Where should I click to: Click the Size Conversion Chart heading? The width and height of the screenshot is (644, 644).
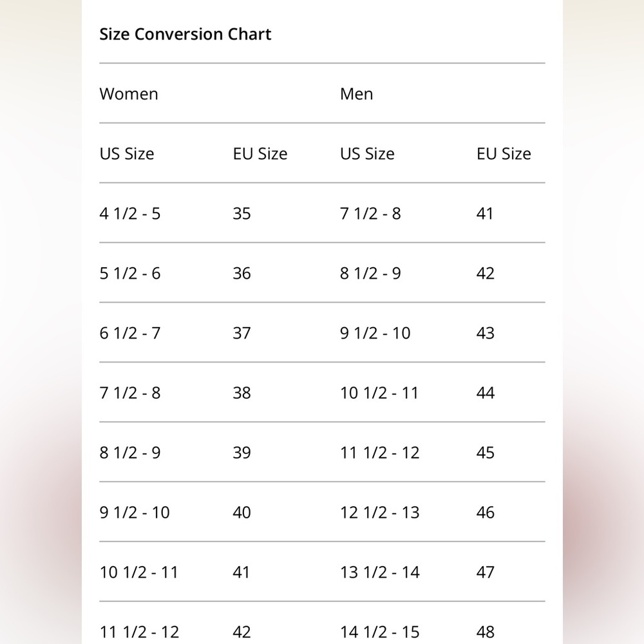point(185,34)
